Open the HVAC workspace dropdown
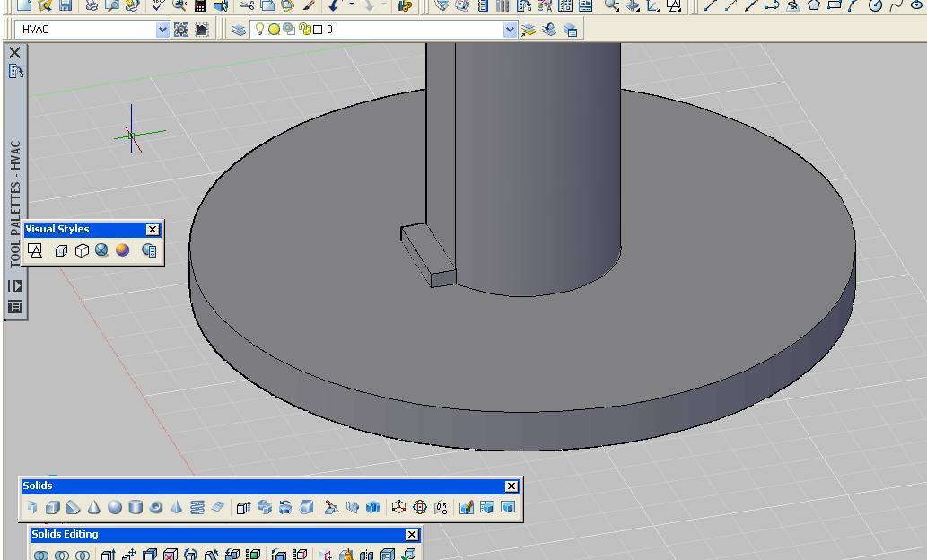 (162, 30)
